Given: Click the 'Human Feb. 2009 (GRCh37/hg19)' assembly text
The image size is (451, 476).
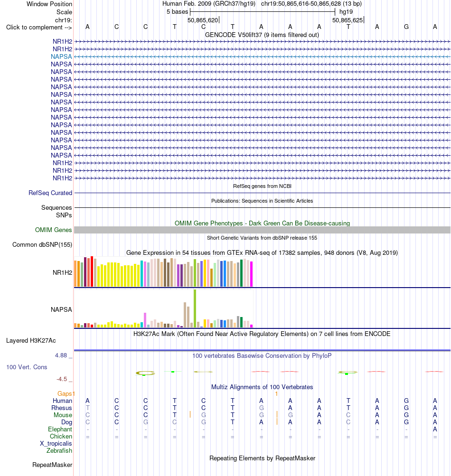Looking at the screenshot, I should point(209,4).
